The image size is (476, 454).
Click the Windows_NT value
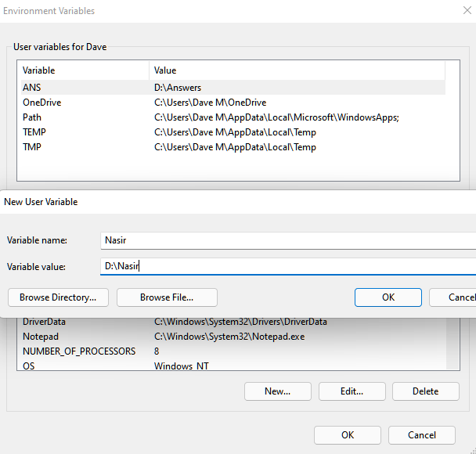point(181,366)
